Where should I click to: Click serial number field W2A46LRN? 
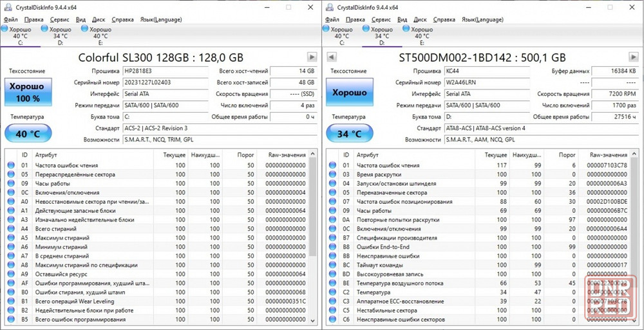click(x=487, y=82)
